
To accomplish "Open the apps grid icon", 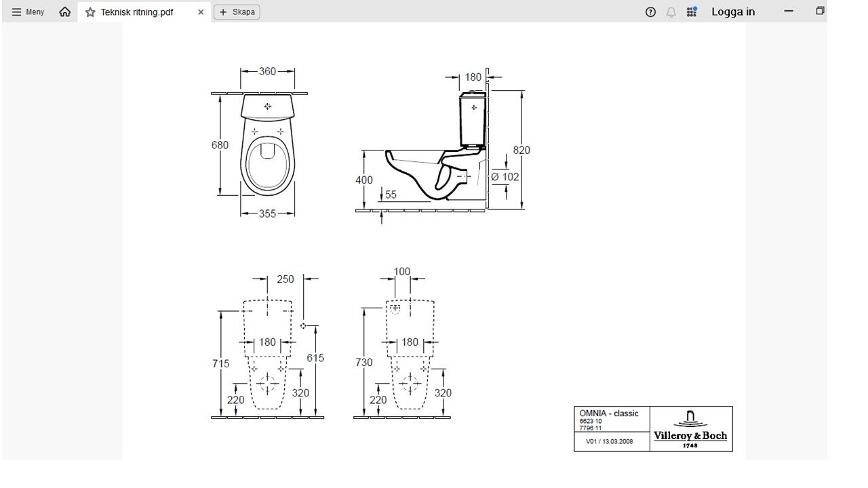I will coord(691,12).
